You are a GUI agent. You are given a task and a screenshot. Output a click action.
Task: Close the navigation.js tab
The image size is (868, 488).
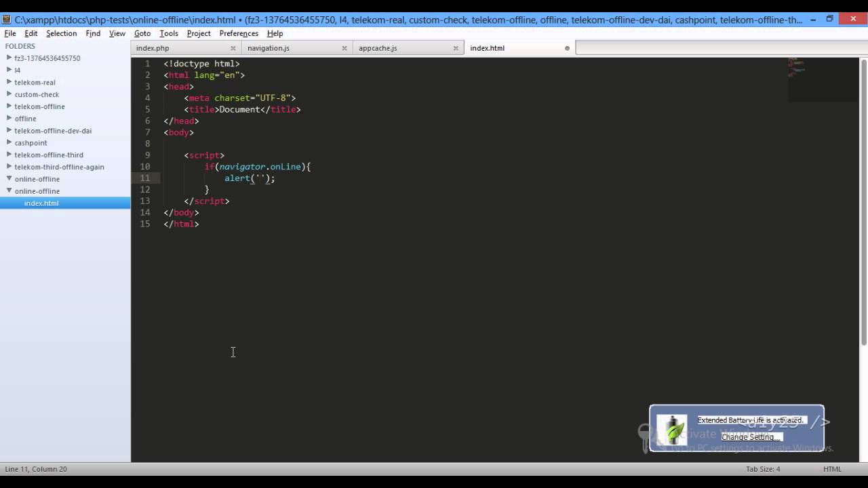(x=344, y=48)
